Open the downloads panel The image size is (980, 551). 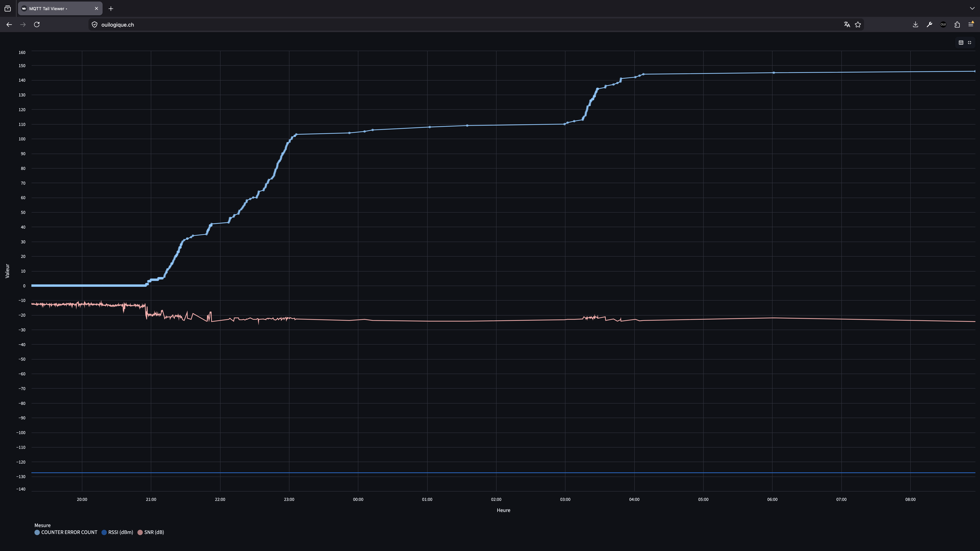[915, 24]
